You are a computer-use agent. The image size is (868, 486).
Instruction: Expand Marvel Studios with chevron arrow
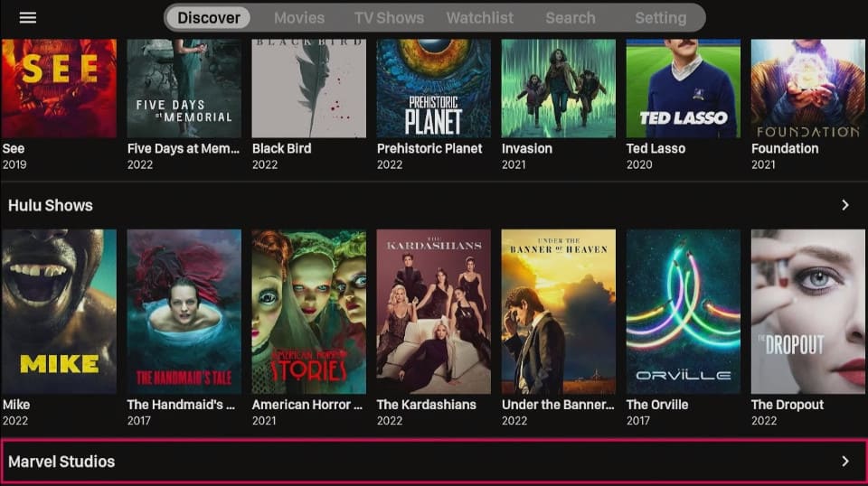844,461
